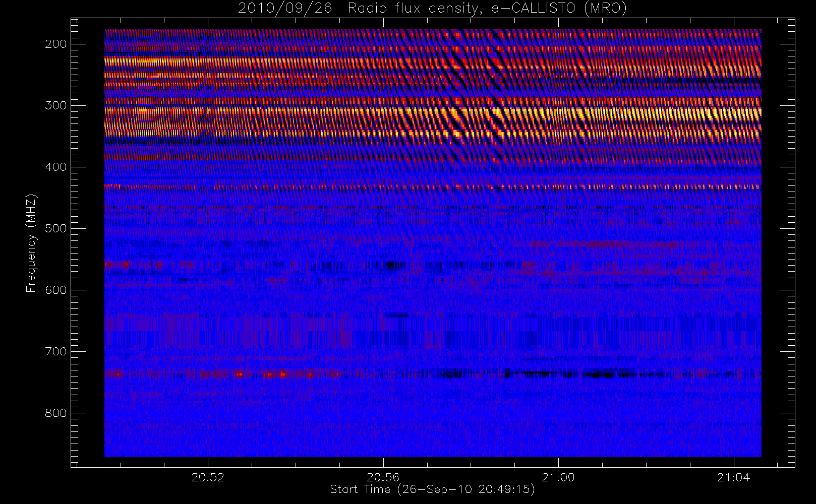816x504 pixels.
Task: Select the 600 frequency tick label
Action: (55, 290)
